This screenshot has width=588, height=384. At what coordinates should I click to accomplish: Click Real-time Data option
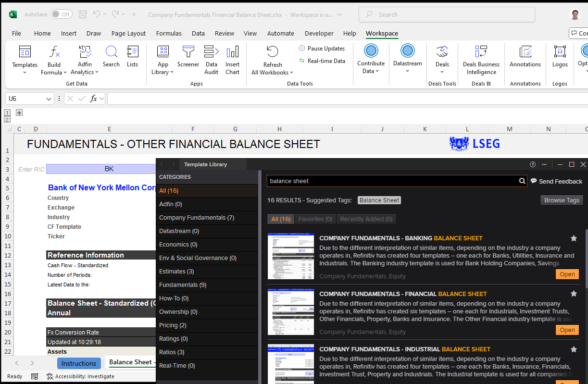(x=322, y=61)
